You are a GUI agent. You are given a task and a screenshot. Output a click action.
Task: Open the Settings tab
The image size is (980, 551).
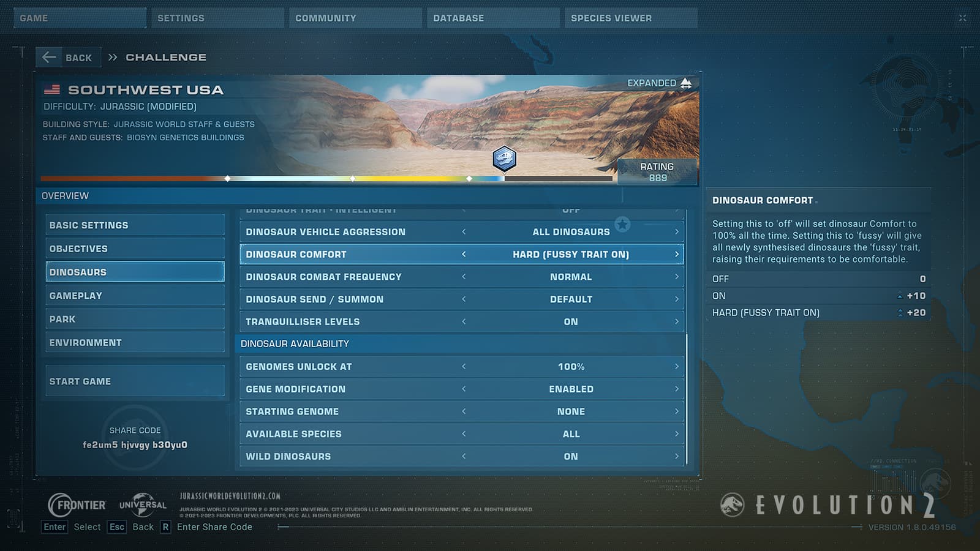pos(217,18)
